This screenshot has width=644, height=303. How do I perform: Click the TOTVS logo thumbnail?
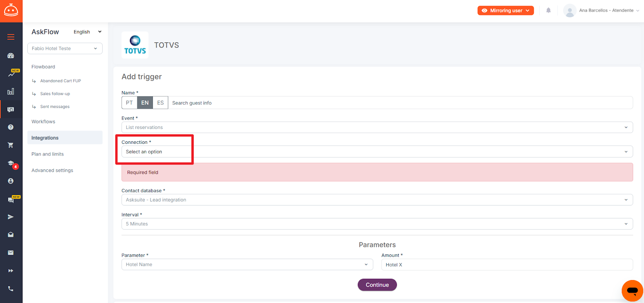[x=135, y=45]
